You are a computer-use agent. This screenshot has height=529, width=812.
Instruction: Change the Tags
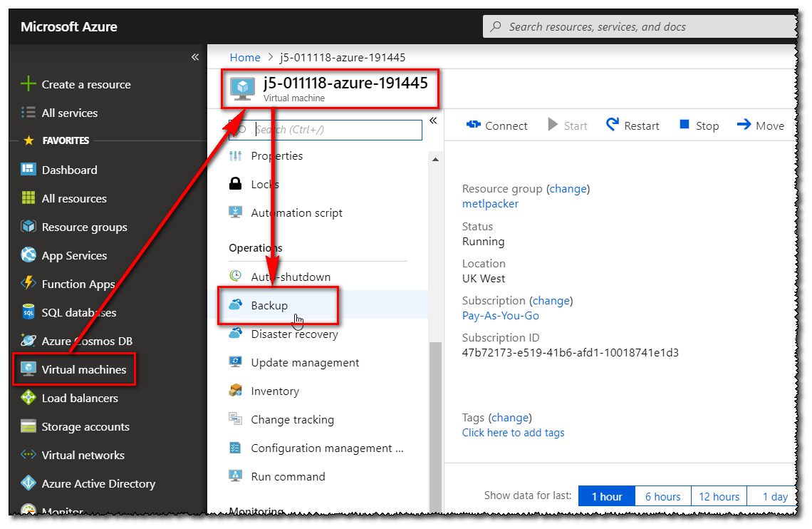(510, 418)
